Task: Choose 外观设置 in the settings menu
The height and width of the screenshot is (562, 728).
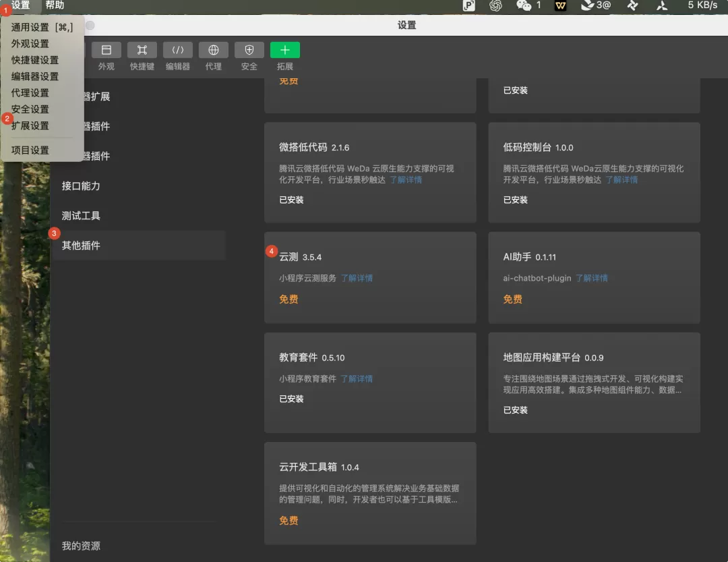Action: [42, 44]
